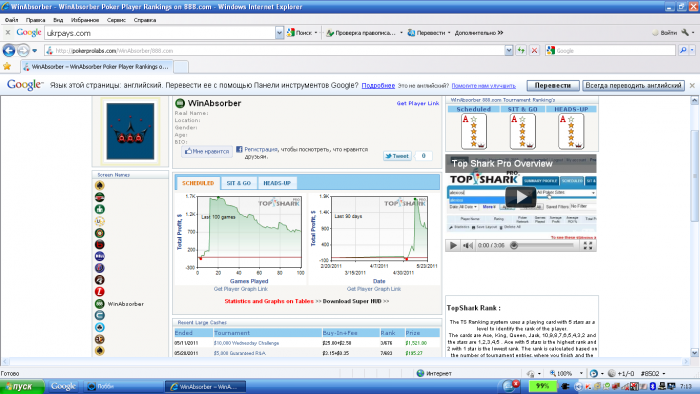Open the Вид menu
Viewport: 700px width, 394px height.
(x=58, y=20)
